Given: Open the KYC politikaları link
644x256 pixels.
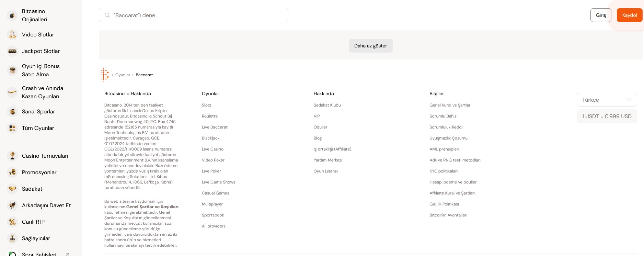Looking at the screenshot, I should 444,171.
